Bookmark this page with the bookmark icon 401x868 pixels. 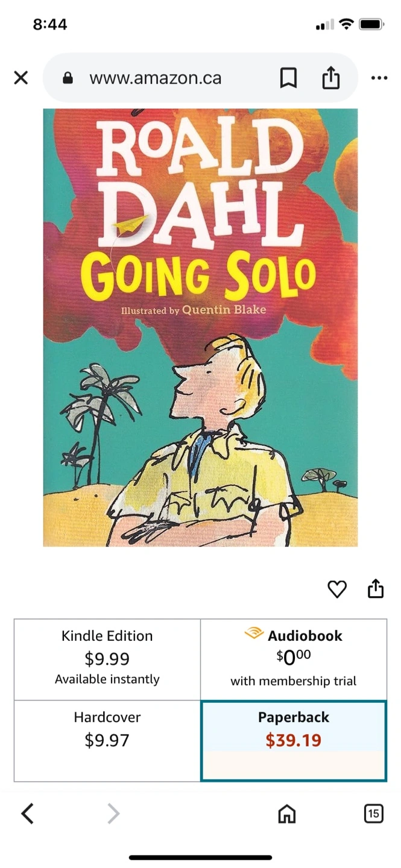point(289,78)
